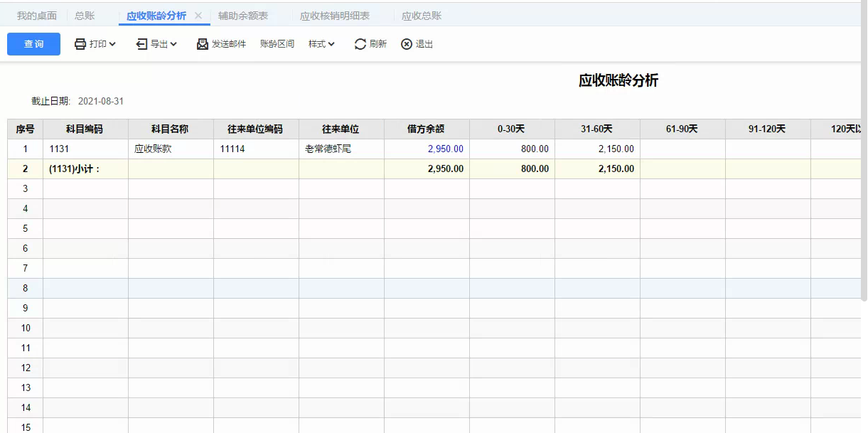Open the 辅助余额表 tab
The height and width of the screenshot is (433, 868).
[243, 16]
